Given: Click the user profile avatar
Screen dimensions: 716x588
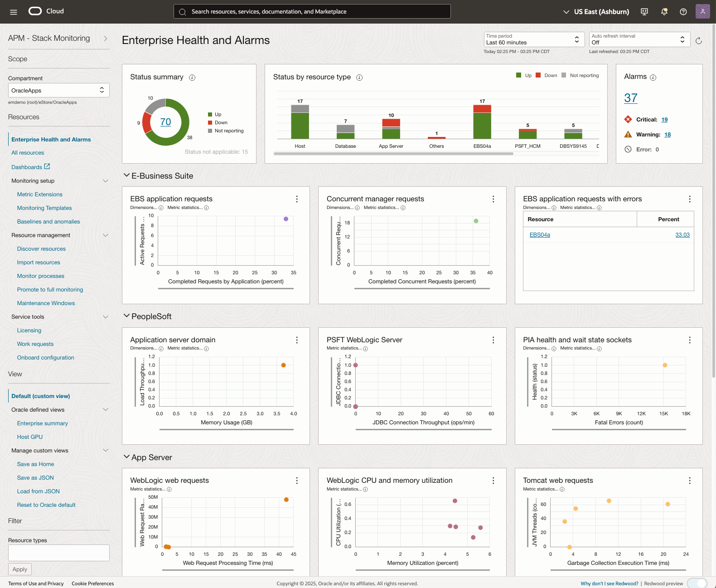Looking at the screenshot, I should pyautogui.click(x=702, y=11).
